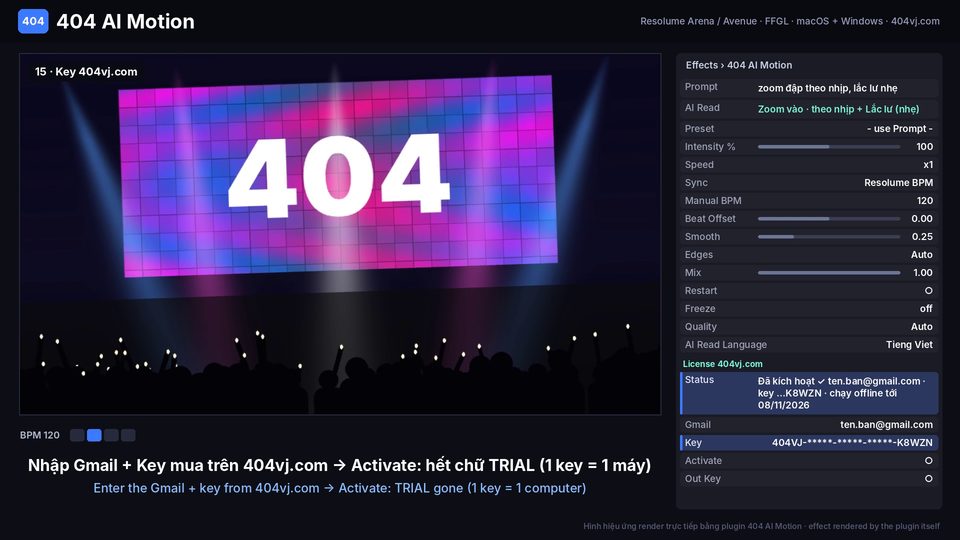Toggle the Freeze off value

(x=926, y=309)
